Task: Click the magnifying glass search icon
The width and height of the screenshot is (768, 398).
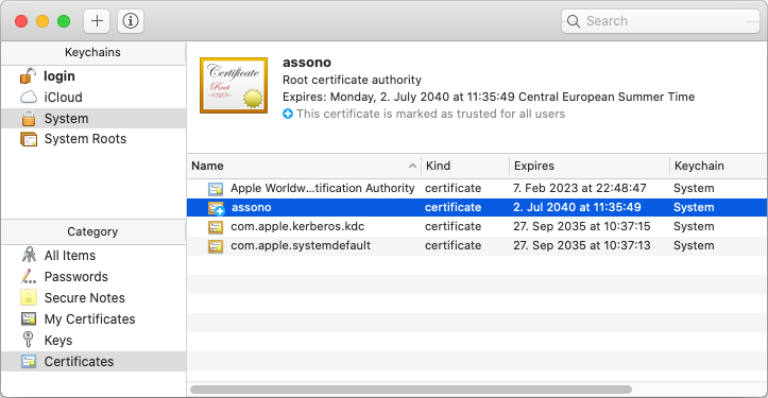Action: pos(573,21)
